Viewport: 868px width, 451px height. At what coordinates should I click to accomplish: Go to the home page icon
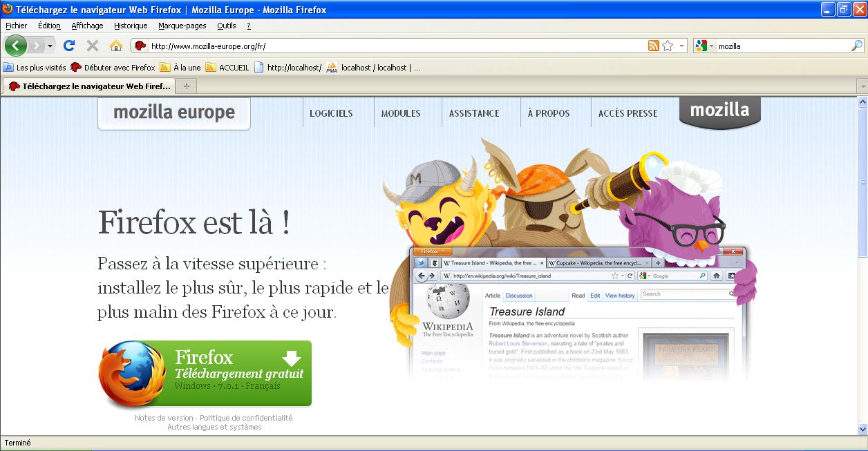(116, 46)
